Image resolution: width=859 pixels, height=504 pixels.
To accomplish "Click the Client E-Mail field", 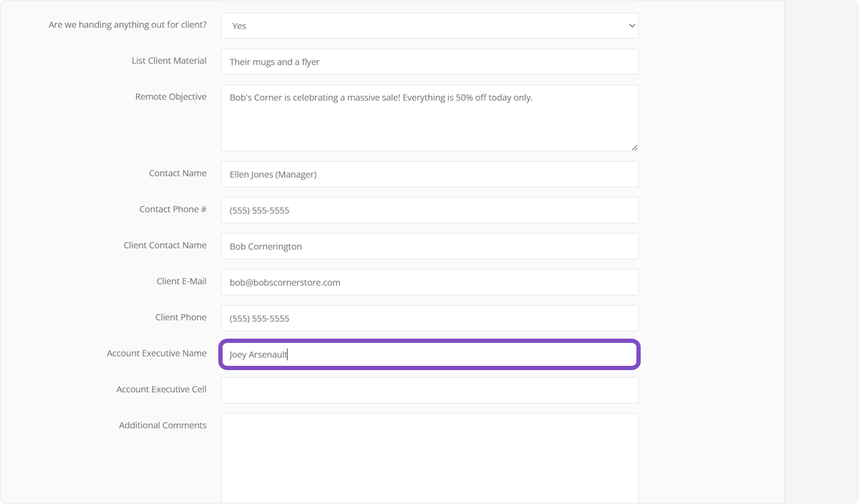I will (429, 282).
